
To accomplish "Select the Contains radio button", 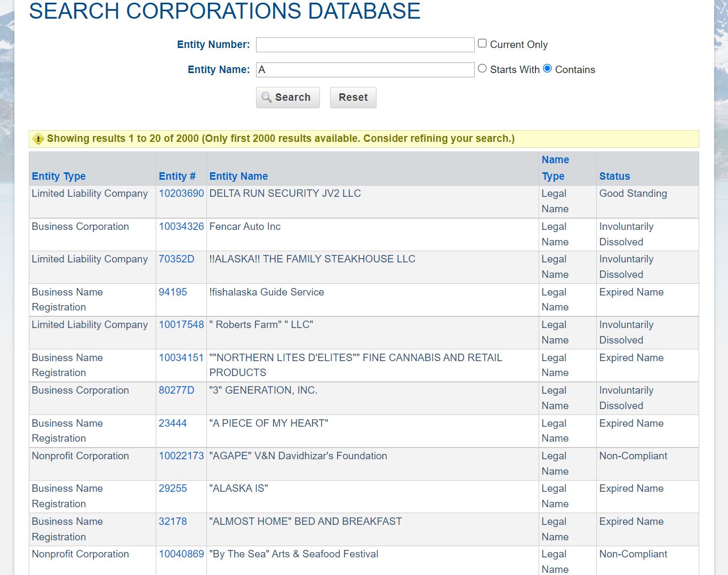I will coord(547,68).
